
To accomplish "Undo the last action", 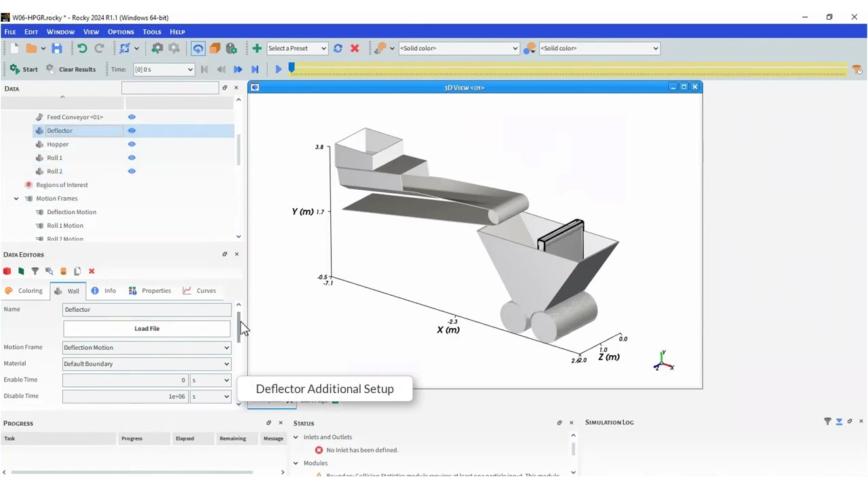I will click(x=82, y=48).
